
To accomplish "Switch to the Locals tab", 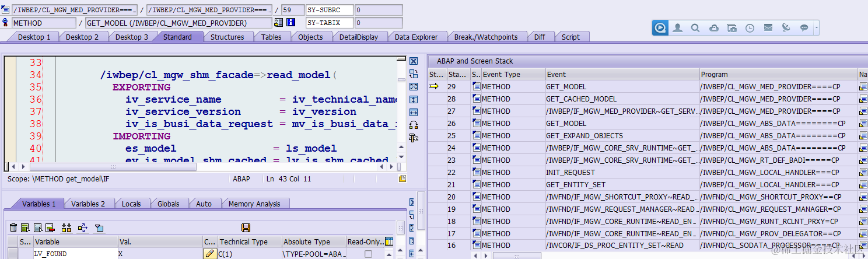I will 131,204.
